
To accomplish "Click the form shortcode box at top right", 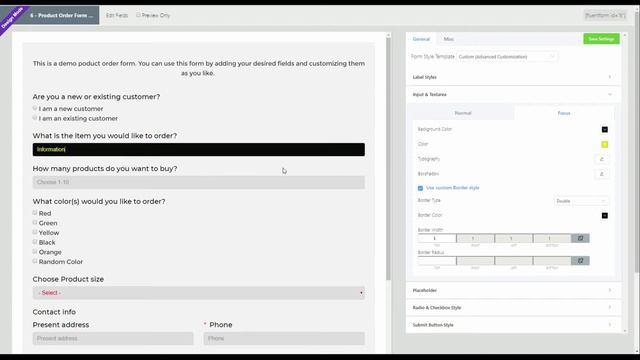I will click(x=605, y=16).
